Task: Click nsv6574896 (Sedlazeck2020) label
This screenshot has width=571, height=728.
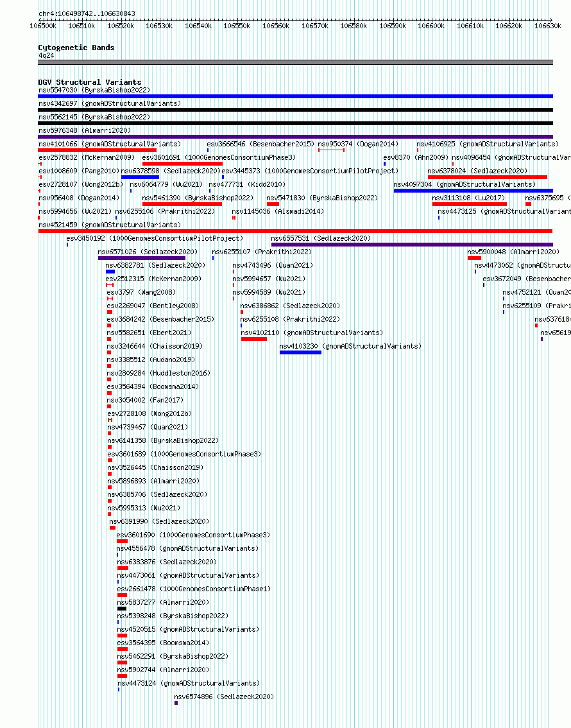Action: coord(224,697)
